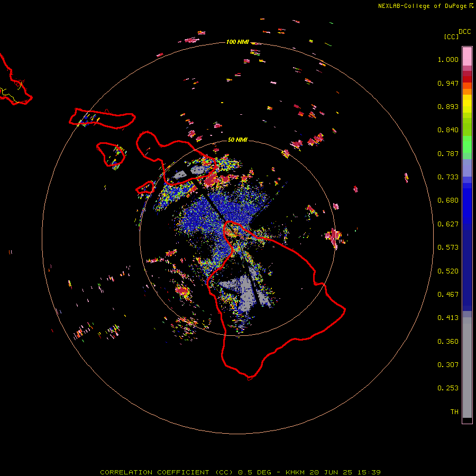The height and width of the screenshot is (476, 476).
Task: Select the 50 NMI range ring label
Action: (237, 140)
